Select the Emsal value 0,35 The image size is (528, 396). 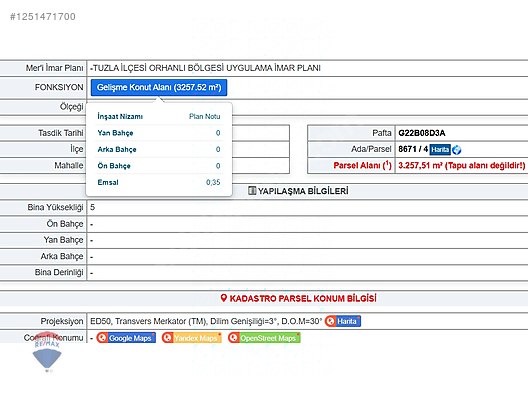(213, 183)
